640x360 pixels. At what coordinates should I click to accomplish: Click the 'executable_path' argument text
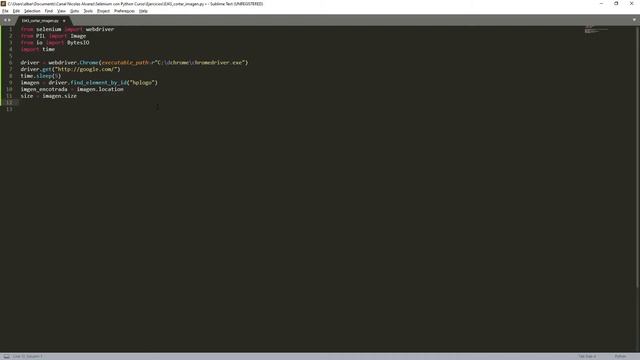tap(125, 62)
